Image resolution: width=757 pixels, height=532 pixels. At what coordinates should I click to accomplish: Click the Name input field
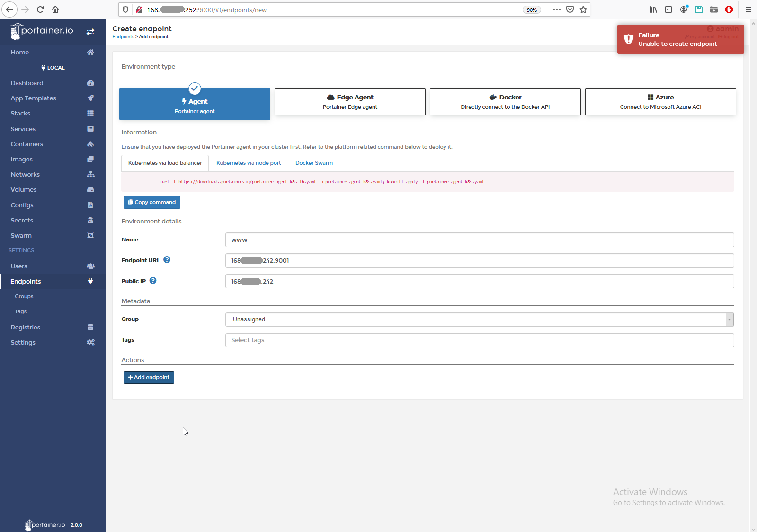[x=480, y=240]
